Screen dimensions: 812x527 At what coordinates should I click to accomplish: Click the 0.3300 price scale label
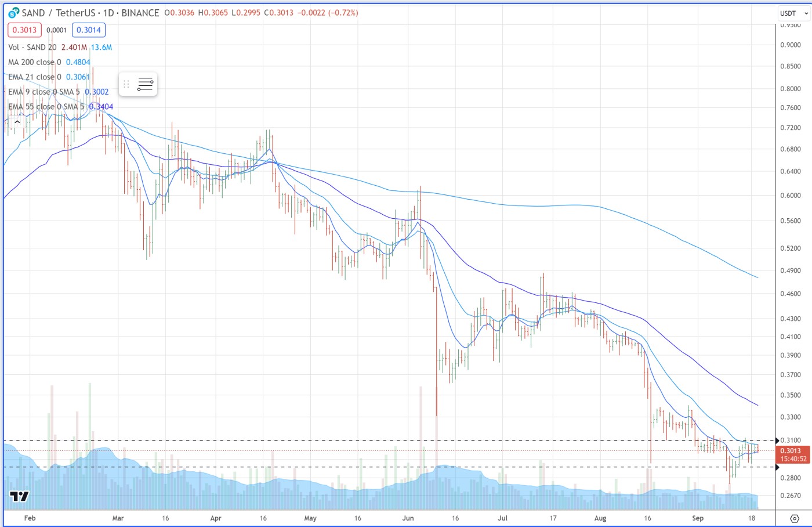pyautogui.click(x=791, y=417)
